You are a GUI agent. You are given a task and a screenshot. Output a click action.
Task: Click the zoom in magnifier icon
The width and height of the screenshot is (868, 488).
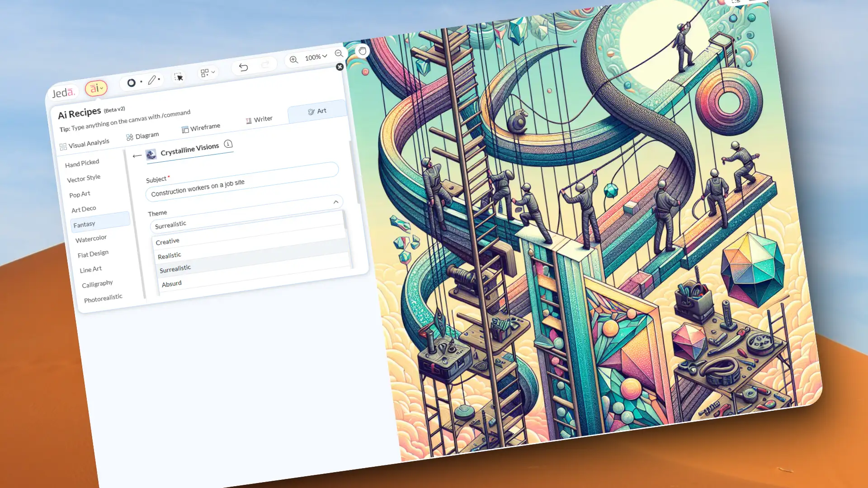pyautogui.click(x=294, y=60)
